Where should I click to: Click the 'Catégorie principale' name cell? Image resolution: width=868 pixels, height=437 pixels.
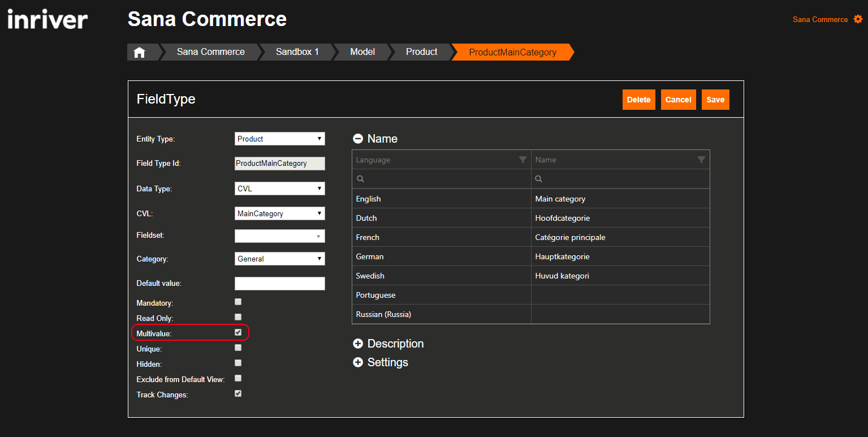click(x=620, y=237)
